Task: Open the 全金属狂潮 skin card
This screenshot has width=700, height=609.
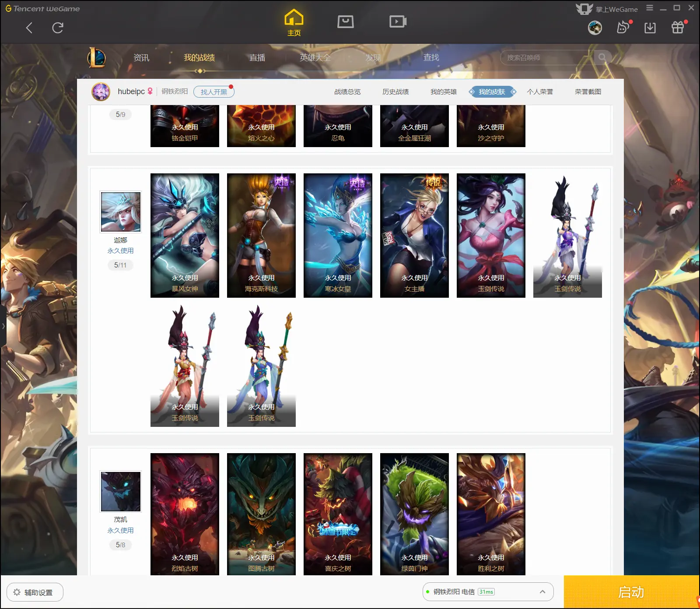Action: [414, 126]
